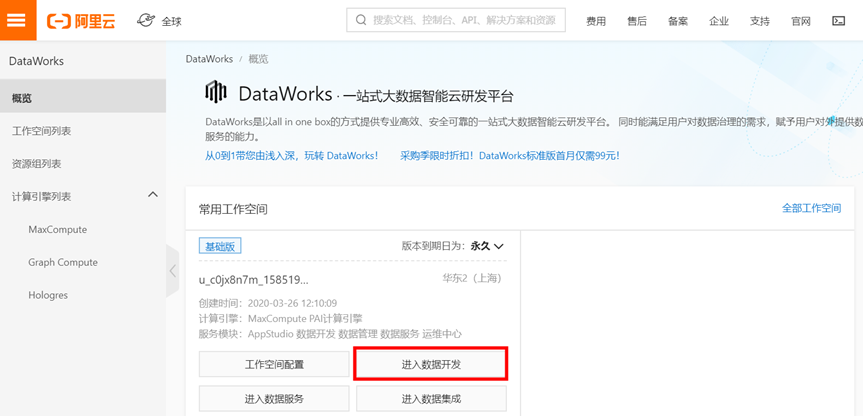Open the 费用 menu
Image resolution: width=863 pixels, height=416 pixels.
(596, 21)
